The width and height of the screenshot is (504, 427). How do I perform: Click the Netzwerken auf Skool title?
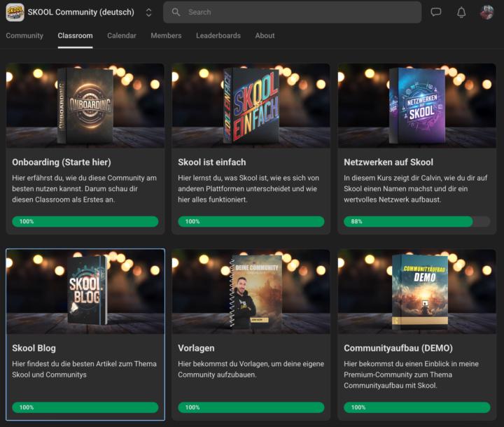[x=388, y=162]
